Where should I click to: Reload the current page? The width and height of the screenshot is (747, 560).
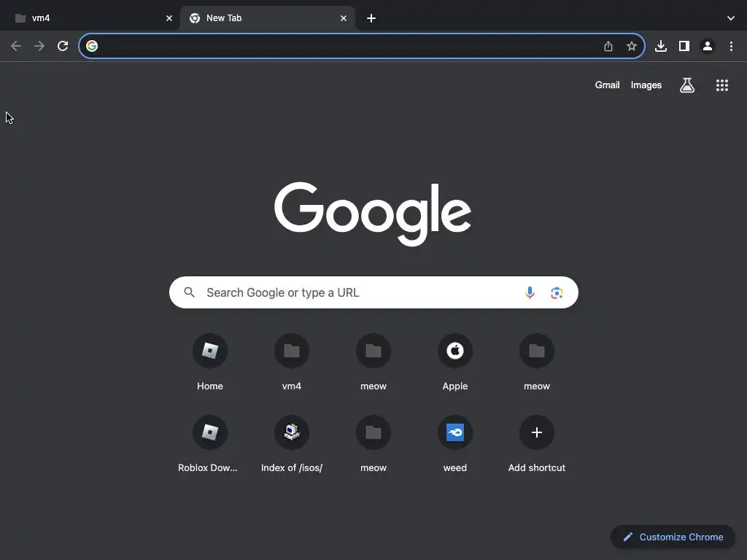point(63,46)
